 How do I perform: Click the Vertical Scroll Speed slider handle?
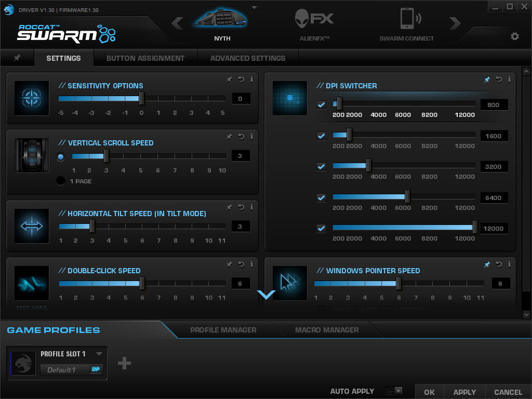pyautogui.click(x=106, y=156)
